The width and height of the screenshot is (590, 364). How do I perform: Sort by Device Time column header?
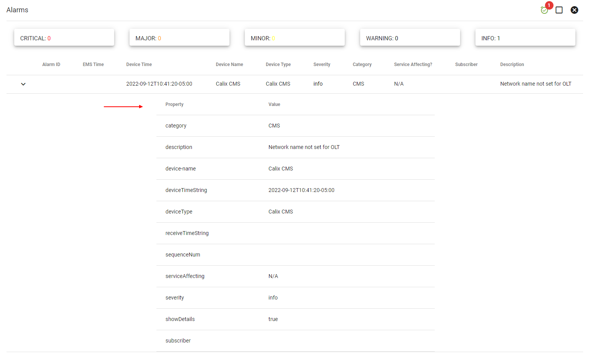[x=139, y=65]
